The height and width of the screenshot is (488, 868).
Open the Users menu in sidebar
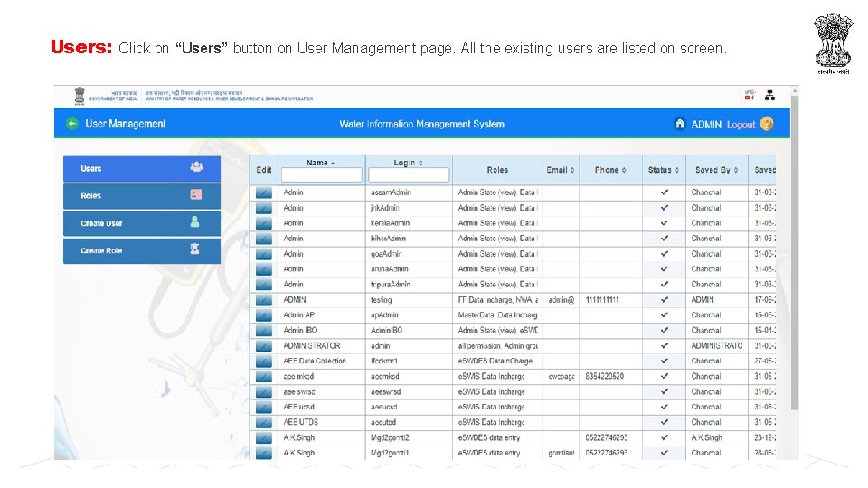tap(142, 169)
